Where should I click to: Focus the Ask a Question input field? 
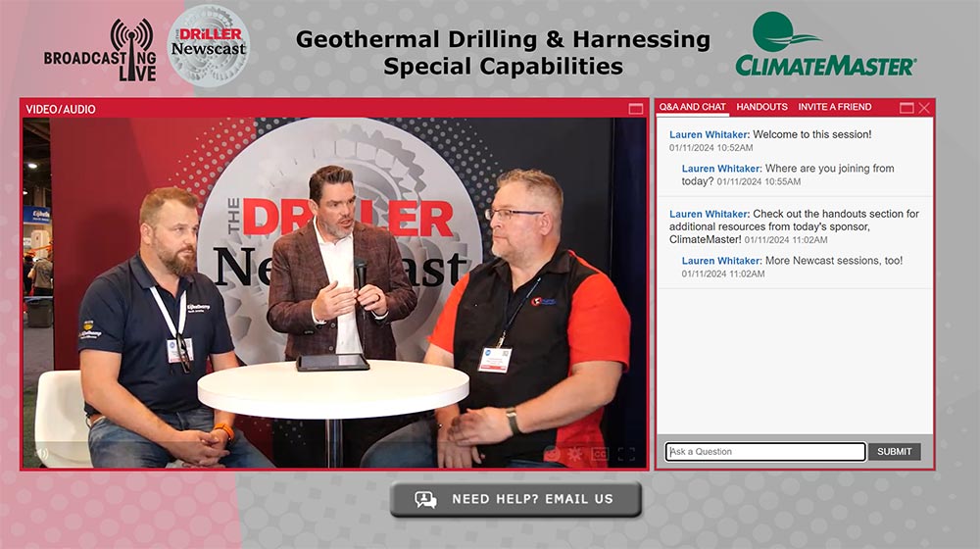click(x=765, y=452)
